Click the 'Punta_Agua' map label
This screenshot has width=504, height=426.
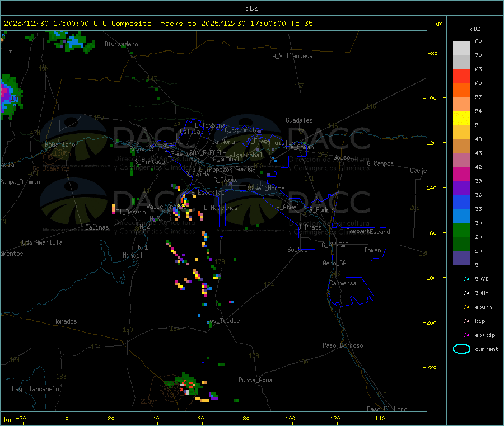coord(255,380)
